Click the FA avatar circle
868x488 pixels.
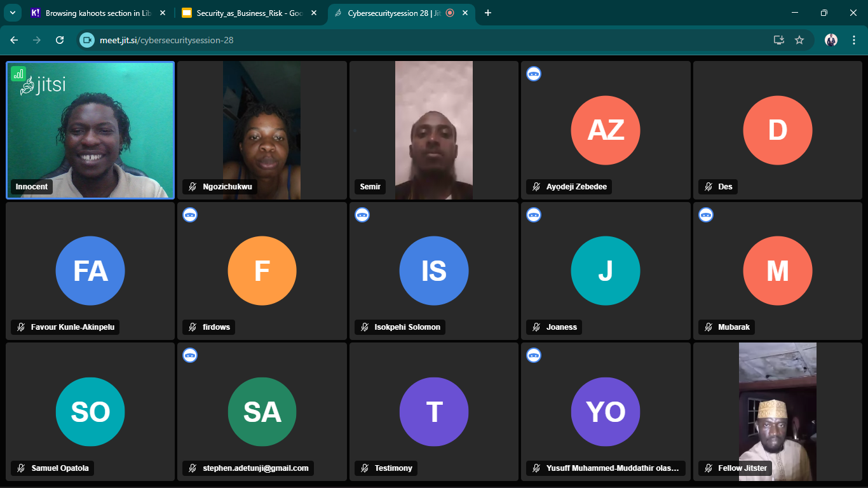tap(90, 271)
